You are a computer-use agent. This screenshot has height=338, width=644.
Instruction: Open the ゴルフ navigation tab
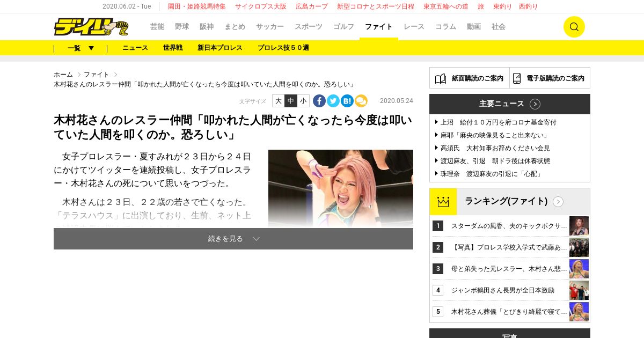click(343, 27)
